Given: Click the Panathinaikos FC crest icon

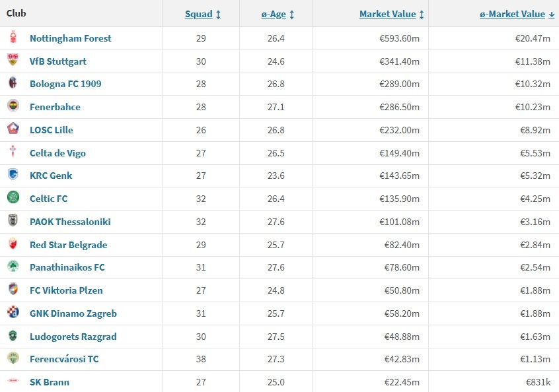Looking at the screenshot, I should point(13,267).
